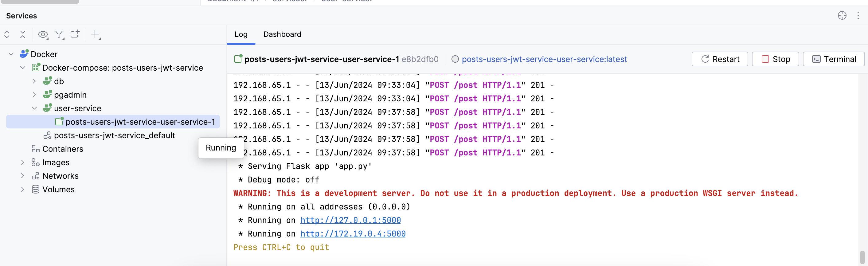
Task: Open the container Terminal
Action: (x=834, y=59)
